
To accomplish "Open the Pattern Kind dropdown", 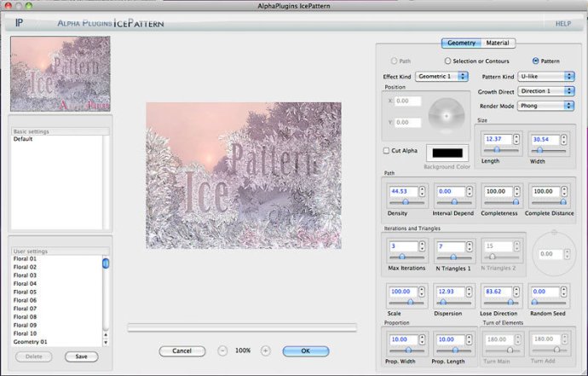I will tap(546, 76).
